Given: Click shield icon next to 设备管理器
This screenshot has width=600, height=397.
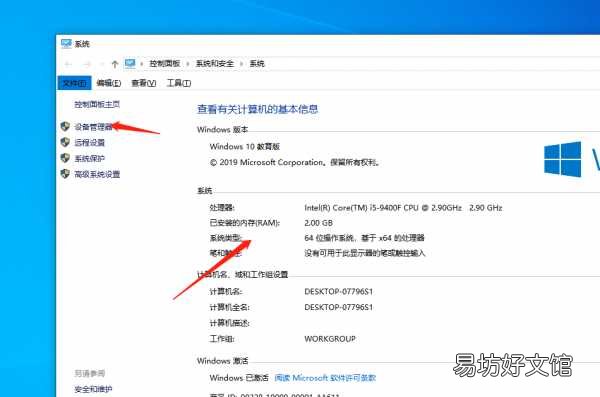Looking at the screenshot, I should [x=65, y=126].
